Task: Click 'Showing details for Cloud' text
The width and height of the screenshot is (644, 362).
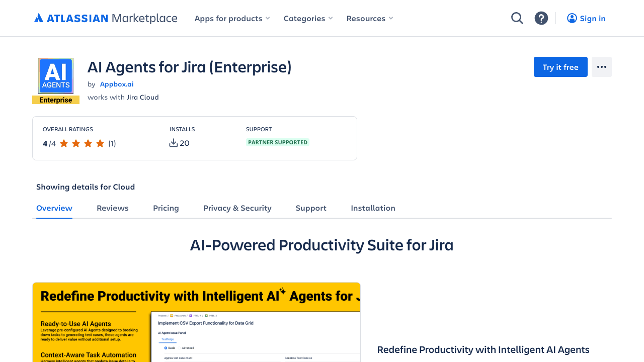Action: (86, 187)
